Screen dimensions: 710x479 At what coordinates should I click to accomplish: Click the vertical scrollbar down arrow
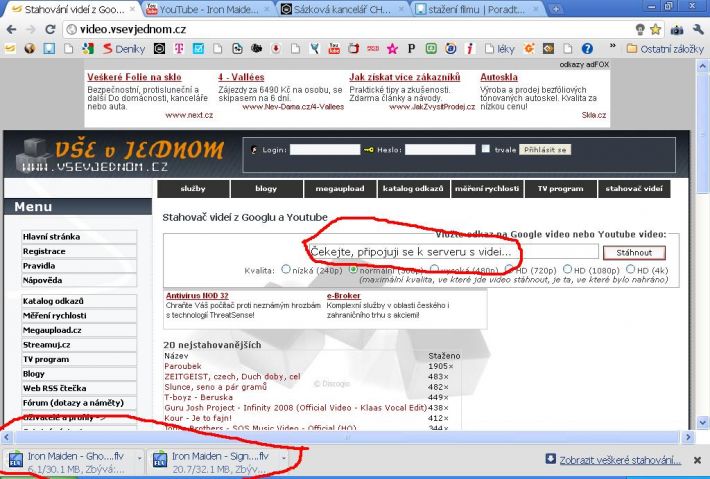(702, 423)
